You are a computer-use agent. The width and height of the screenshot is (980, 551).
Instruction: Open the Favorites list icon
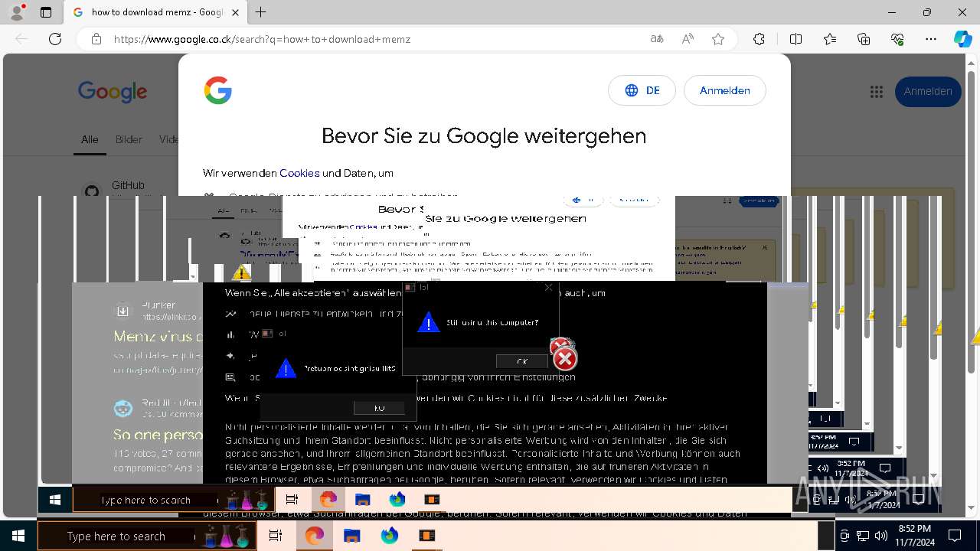tap(830, 39)
